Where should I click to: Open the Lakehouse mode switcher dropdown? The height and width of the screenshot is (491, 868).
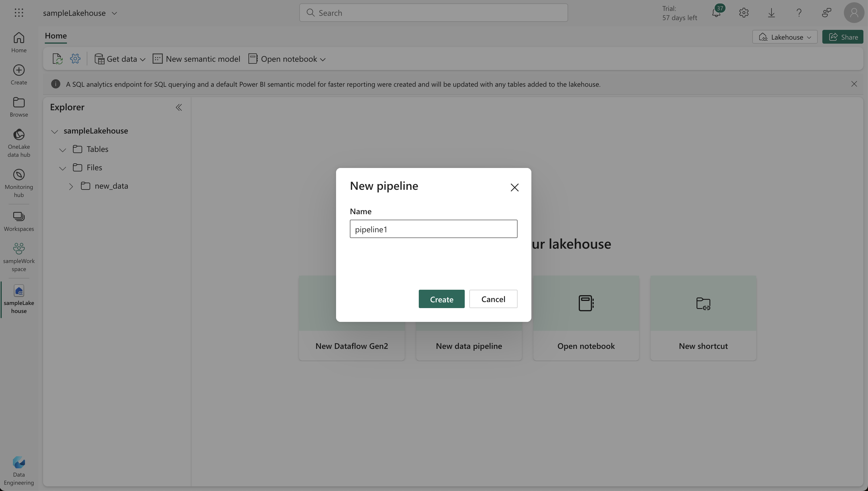pos(785,37)
